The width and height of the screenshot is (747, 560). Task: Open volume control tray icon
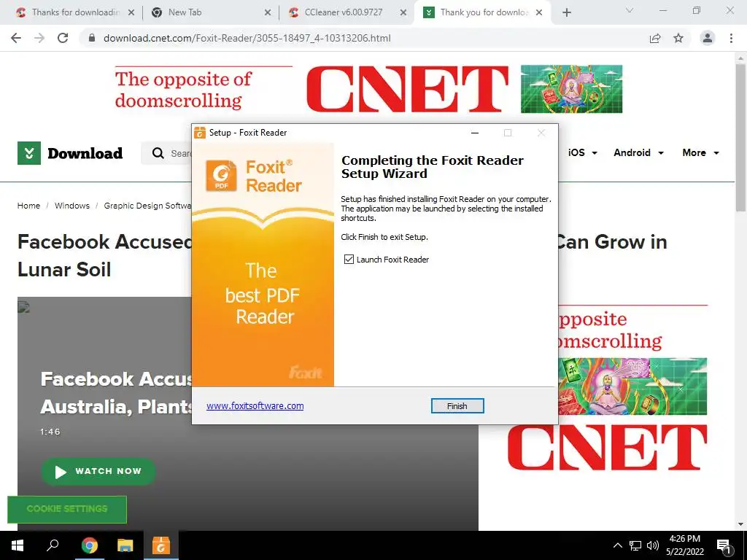point(653,545)
